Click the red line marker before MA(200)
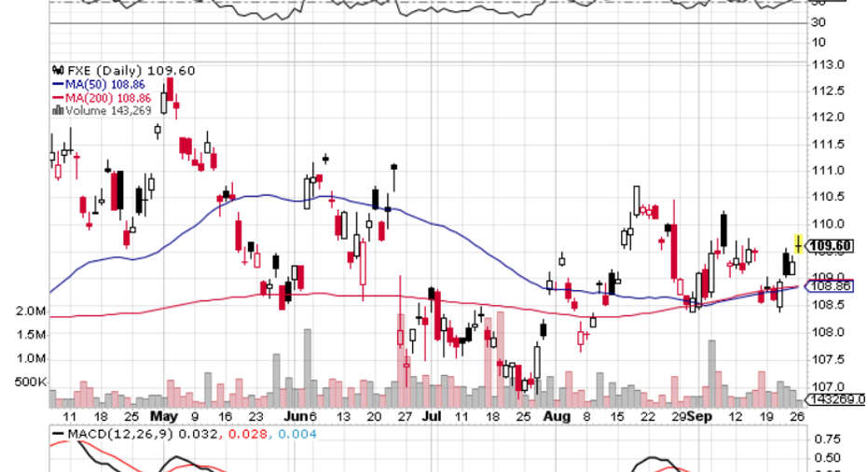This screenshot has height=472, width=868. click(x=58, y=98)
